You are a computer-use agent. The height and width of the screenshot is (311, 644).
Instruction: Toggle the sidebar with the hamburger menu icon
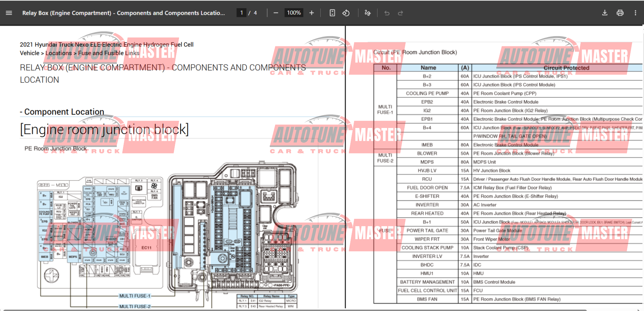tap(9, 13)
